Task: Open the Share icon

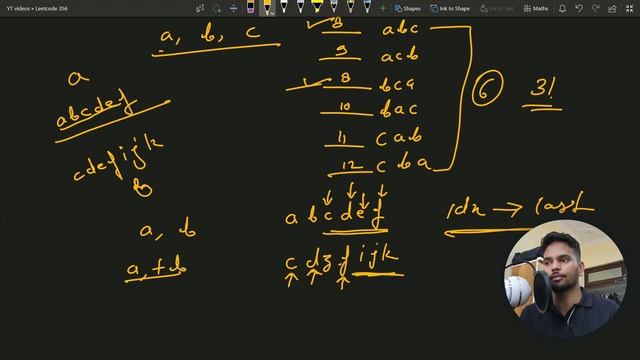Action: pos(612,8)
